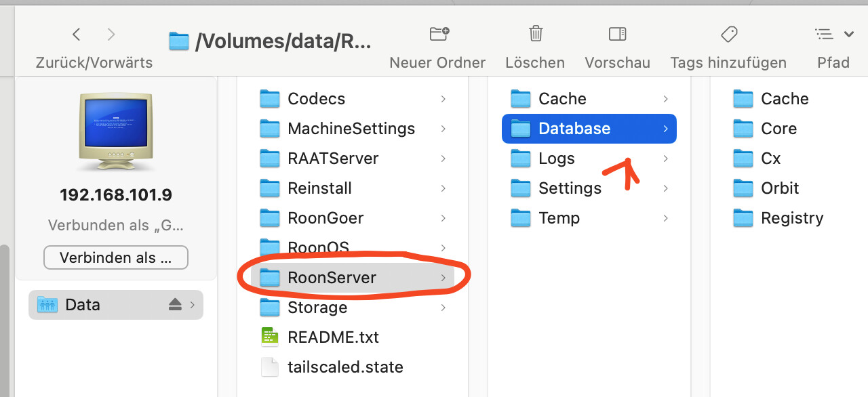868x397 pixels.
Task: Click the server computer thumbnail image
Action: [x=115, y=130]
